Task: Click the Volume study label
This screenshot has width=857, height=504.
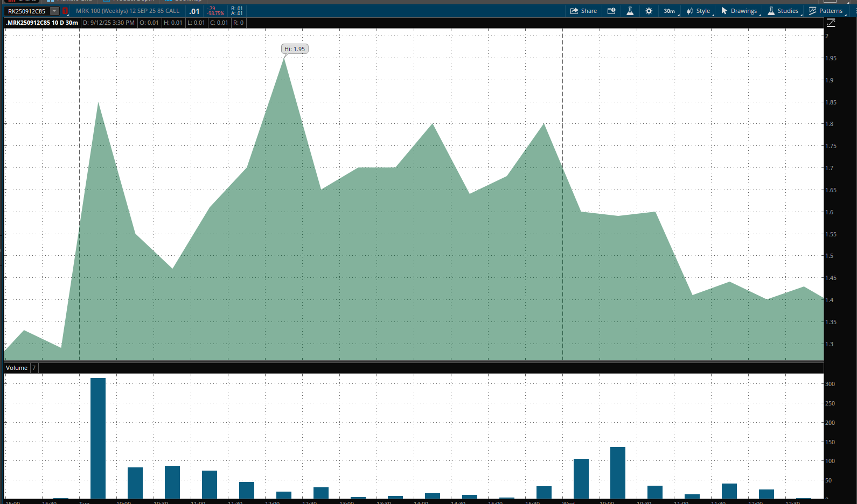Action: [17, 368]
